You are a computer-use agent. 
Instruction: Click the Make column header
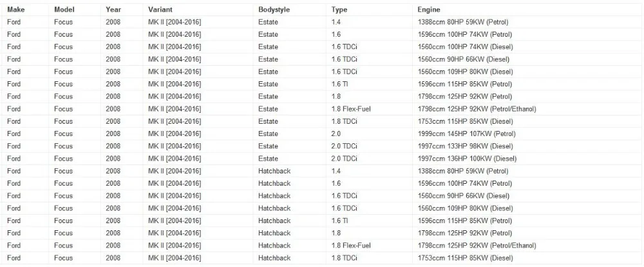click(15, 10)
